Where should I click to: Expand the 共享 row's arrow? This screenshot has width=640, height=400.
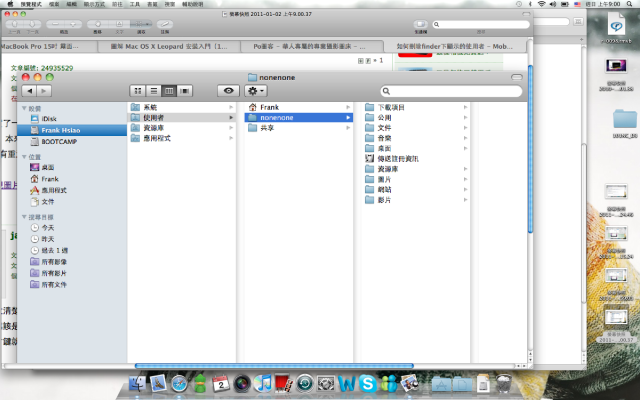[348, 128]
